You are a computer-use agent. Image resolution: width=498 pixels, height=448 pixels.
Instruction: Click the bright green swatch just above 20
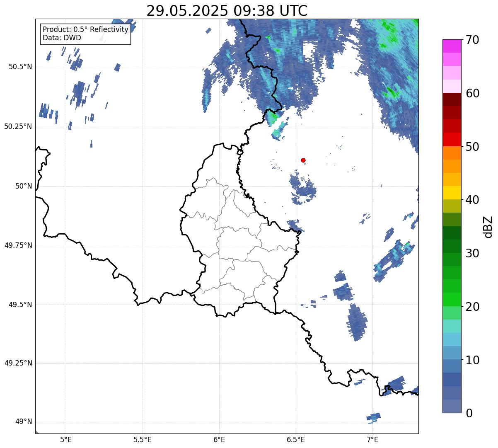coord(451,299)
